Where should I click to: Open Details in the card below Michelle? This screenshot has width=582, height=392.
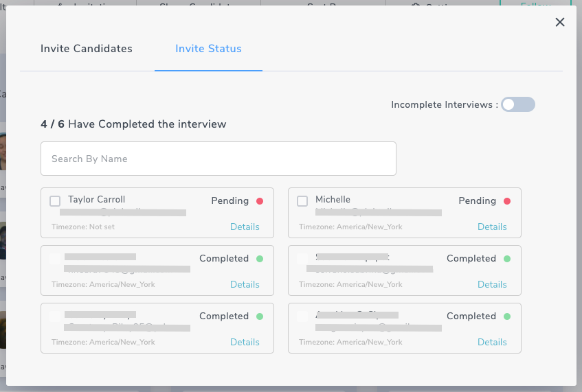[x=492, y=284]
